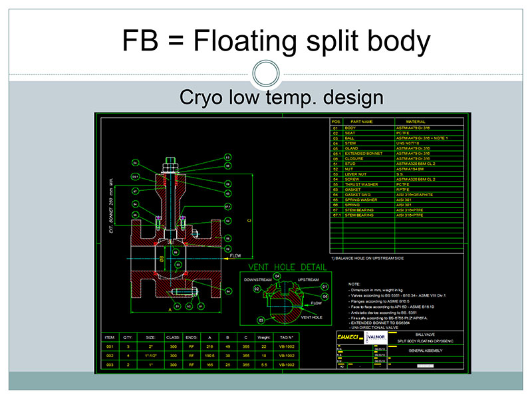Click 'ASTM A479 Gr 316 + NOTE 1' material
Viewport: 532px width, 399px height.
[422, 138]
